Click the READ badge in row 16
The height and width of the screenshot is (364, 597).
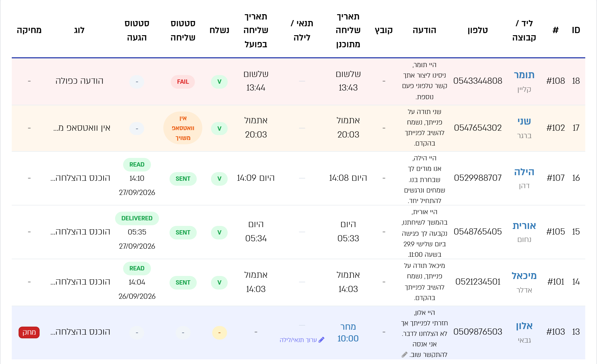[137, 165]
